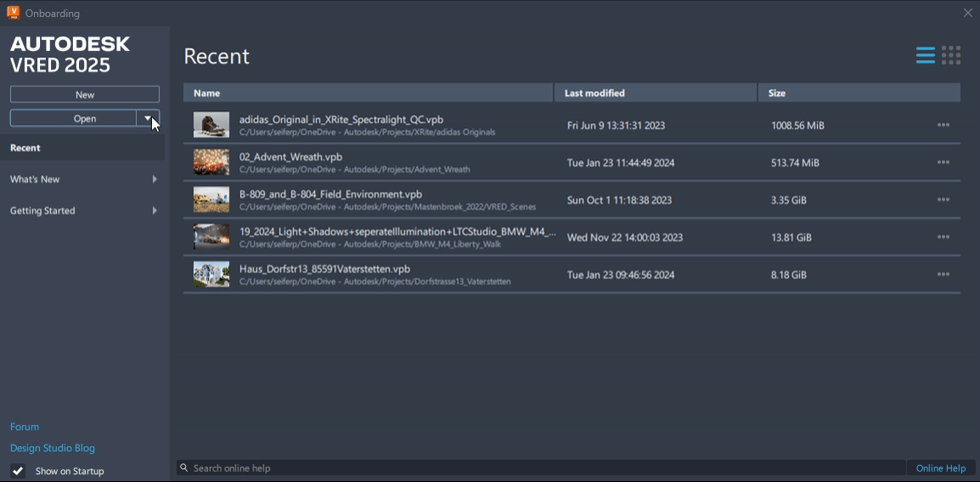Click the path ending in Dorfstrasse13_Vaterstetten

pos(375,283)
